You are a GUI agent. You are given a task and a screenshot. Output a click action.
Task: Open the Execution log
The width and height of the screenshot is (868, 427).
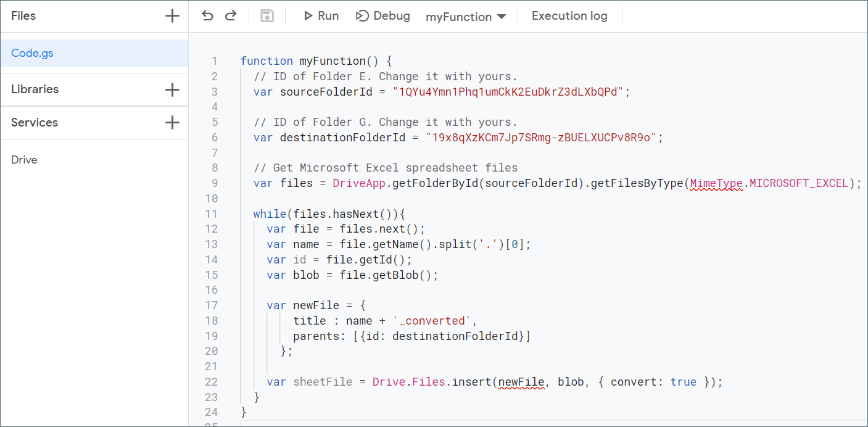pyautogui.click(x=569, y=15)
